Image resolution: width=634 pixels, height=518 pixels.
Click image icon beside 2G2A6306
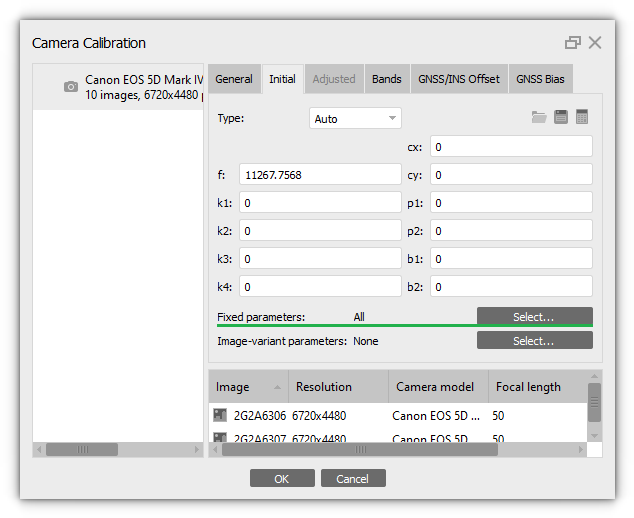pyautogui.click(x=220, y=415)
